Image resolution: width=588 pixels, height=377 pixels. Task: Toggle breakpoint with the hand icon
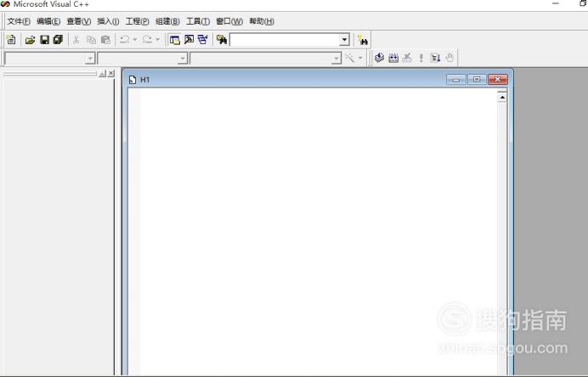pos(449,58)
